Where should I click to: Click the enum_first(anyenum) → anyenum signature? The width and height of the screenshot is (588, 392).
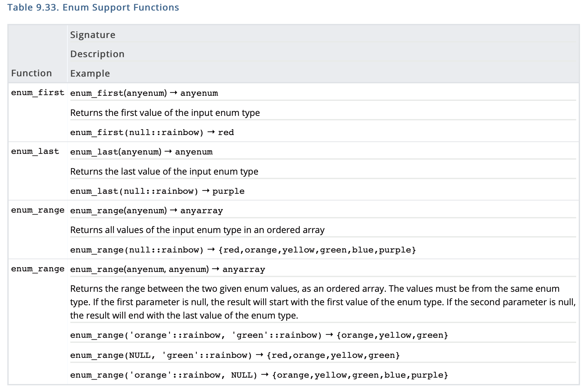(x=144, y=93)
